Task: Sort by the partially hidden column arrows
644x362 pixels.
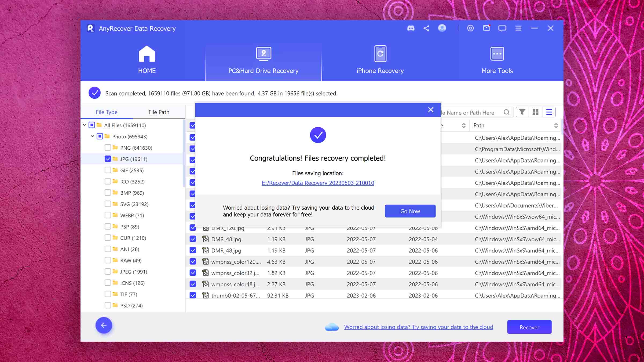Action: click(463, 125)
